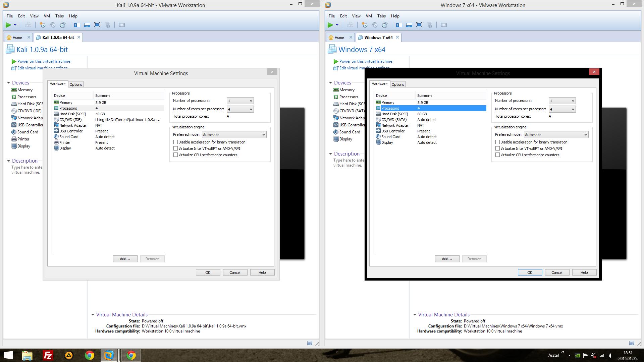Click the green power-on button in Kali toolbar
This screenshot has height=362, width=644.
[x=8, y=25]
